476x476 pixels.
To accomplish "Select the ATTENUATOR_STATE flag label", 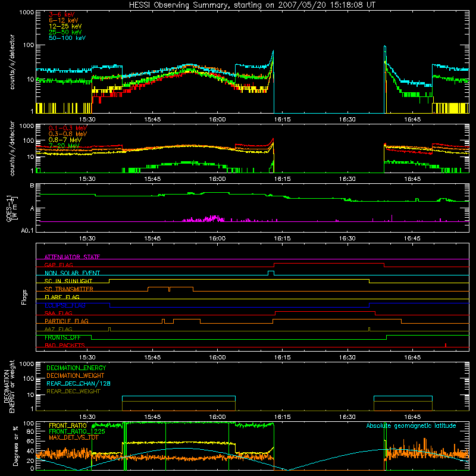I will pos(72,257).
